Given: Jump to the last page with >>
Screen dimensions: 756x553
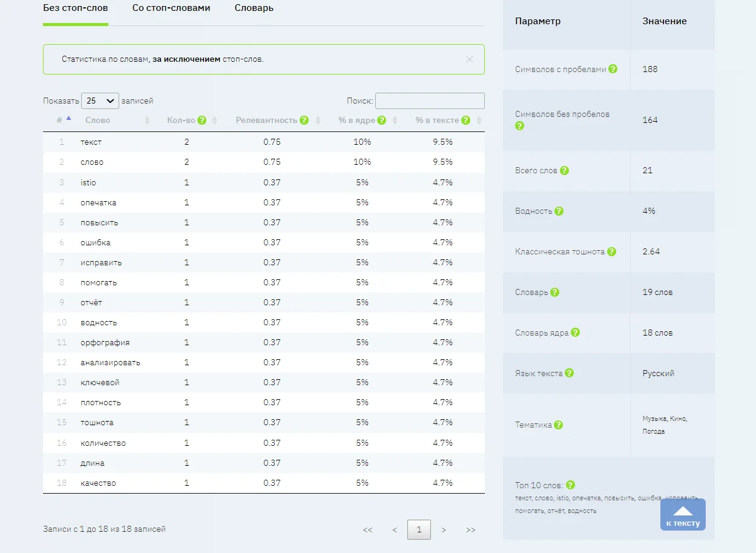Looking at the screenshot, I should (470, 530).
